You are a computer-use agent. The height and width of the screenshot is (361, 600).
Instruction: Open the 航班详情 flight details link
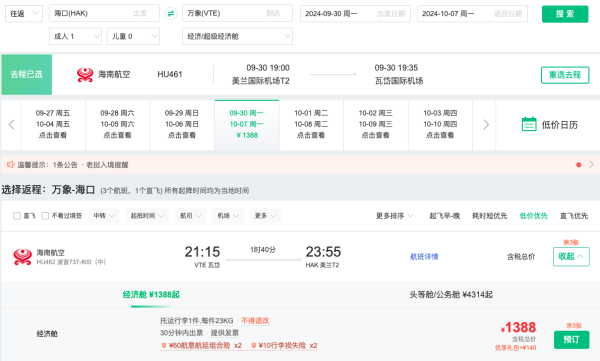click(424, 257)
